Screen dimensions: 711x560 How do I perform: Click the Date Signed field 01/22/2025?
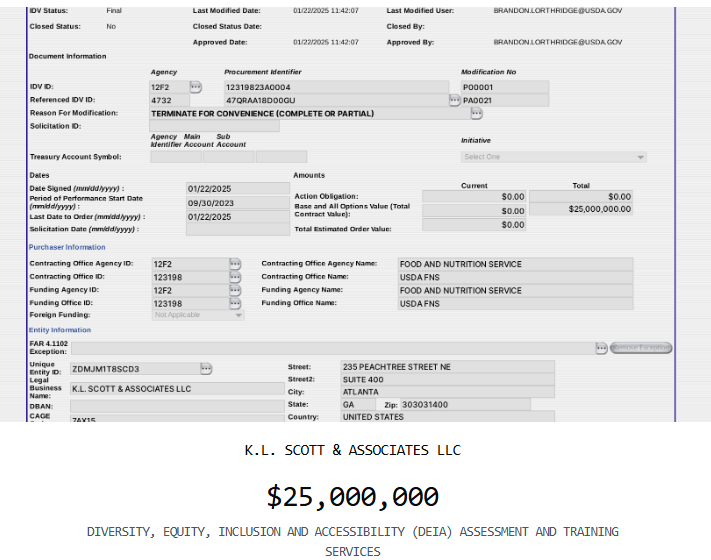(238, 189)
